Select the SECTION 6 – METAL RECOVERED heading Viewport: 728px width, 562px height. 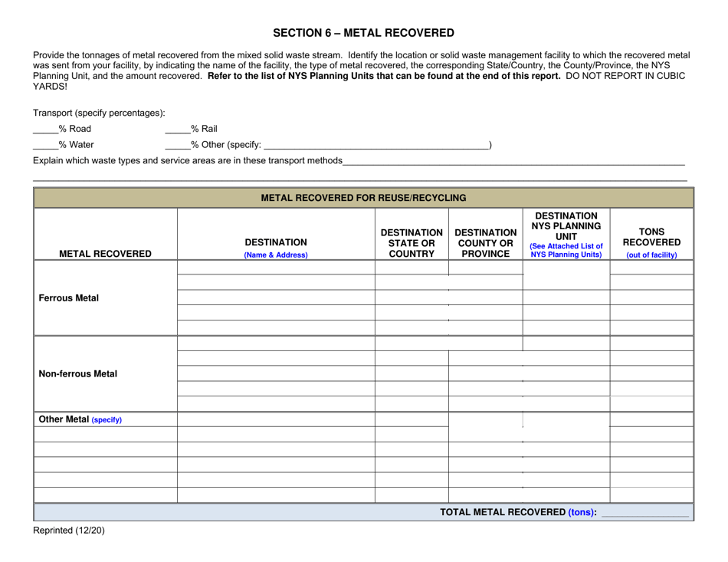click(364, 32)
